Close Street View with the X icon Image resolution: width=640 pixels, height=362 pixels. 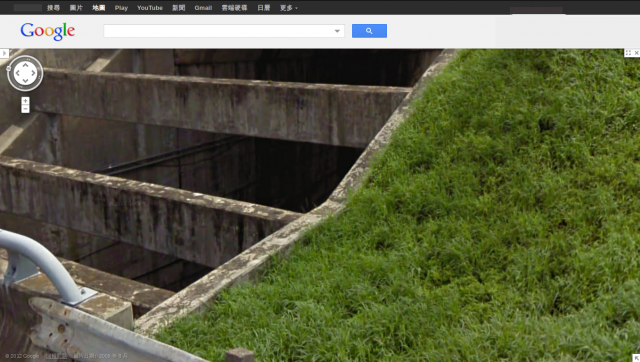point(636,53)
